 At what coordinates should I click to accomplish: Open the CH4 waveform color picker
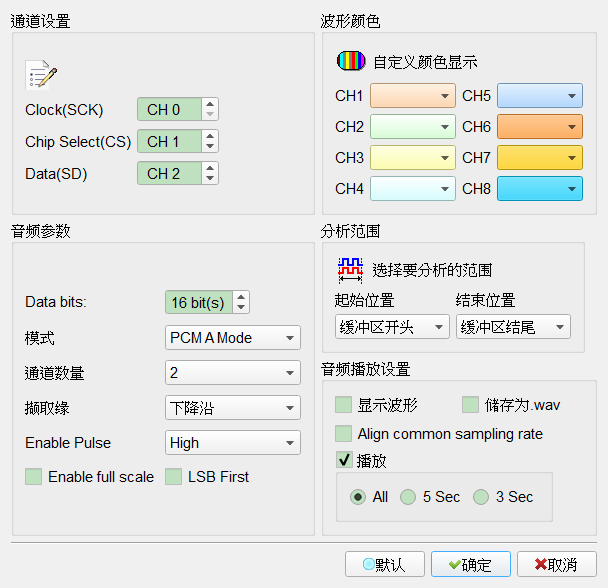click(413, 189)
